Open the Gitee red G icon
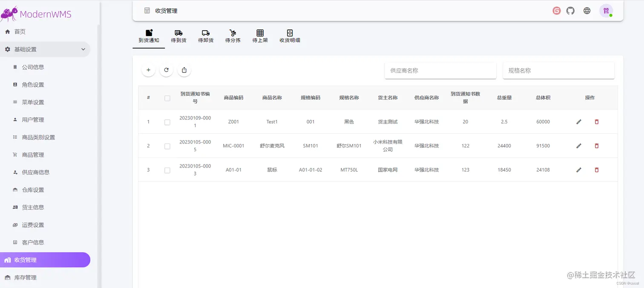Screen dimensions: 644x288 pos(557,11)
